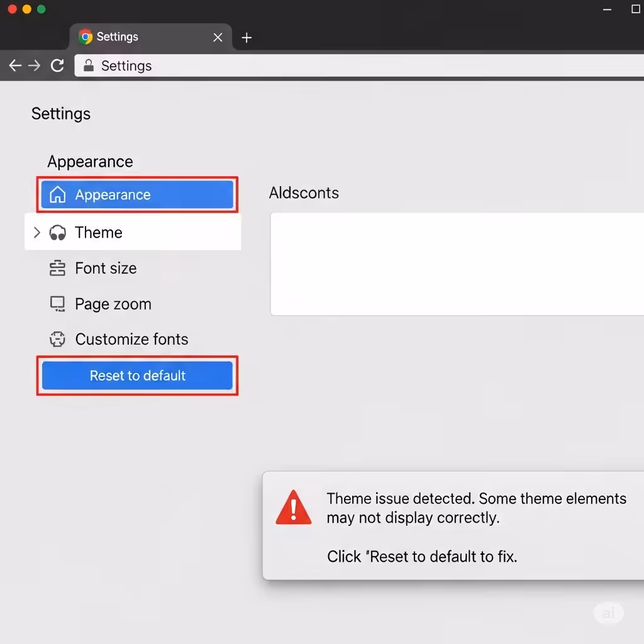This screenshot has width=644, height=644.
Task: Click the home icon beside Appearance
Action: (57, 195)
